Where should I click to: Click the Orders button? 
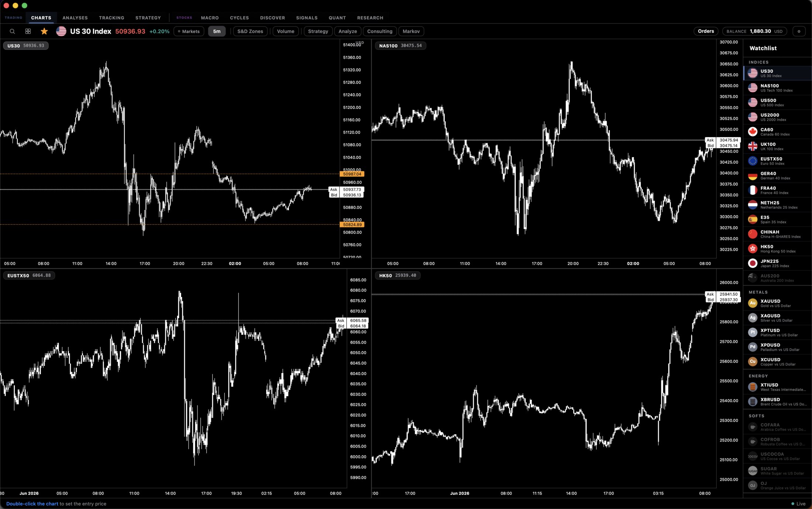(706, 31)
